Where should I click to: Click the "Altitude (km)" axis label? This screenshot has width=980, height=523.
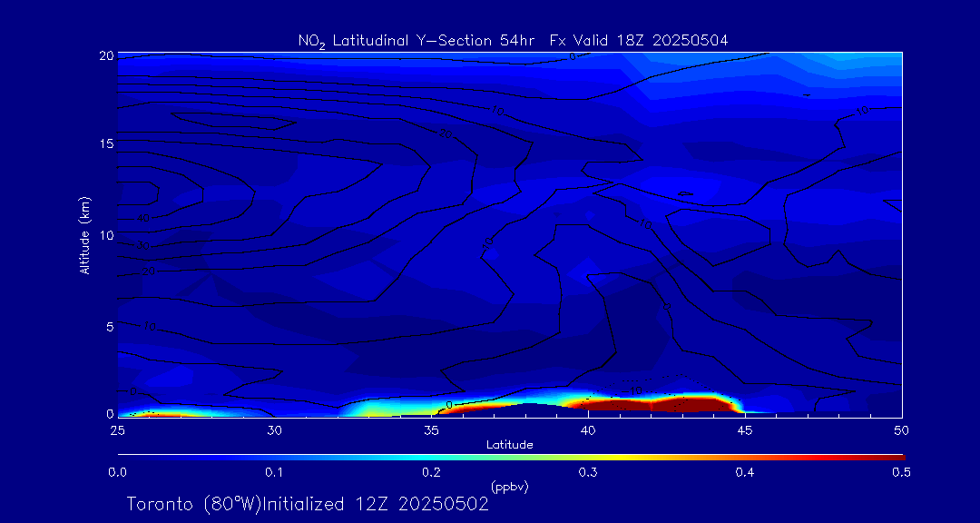(84, 235)
